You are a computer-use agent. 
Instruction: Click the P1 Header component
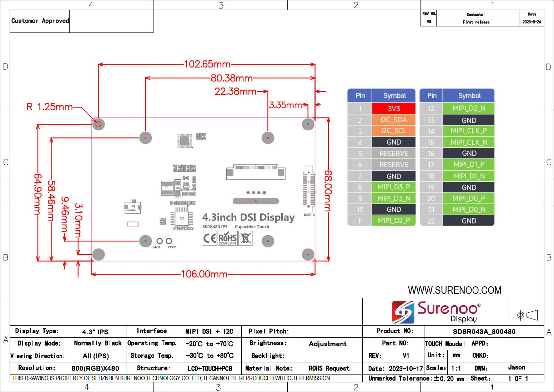[x=133, y=207]
